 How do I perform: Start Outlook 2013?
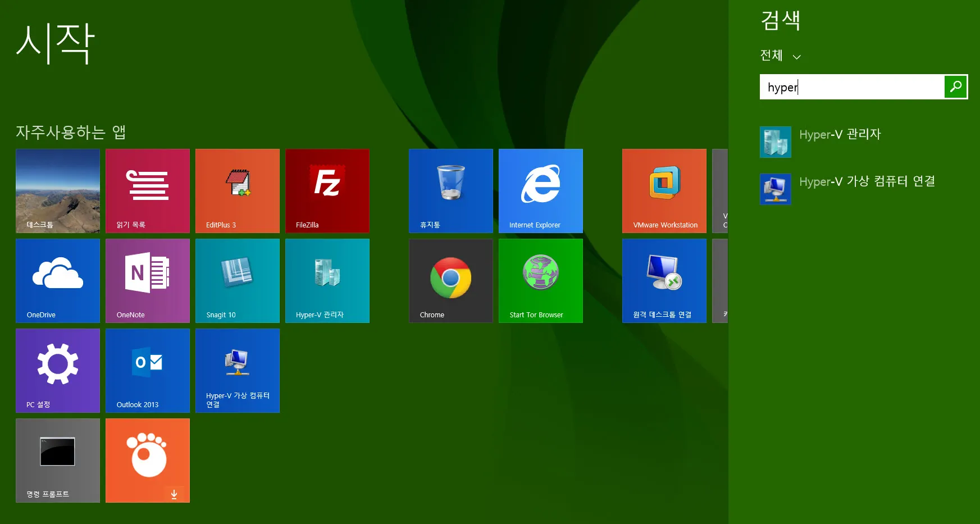(147, 371)
